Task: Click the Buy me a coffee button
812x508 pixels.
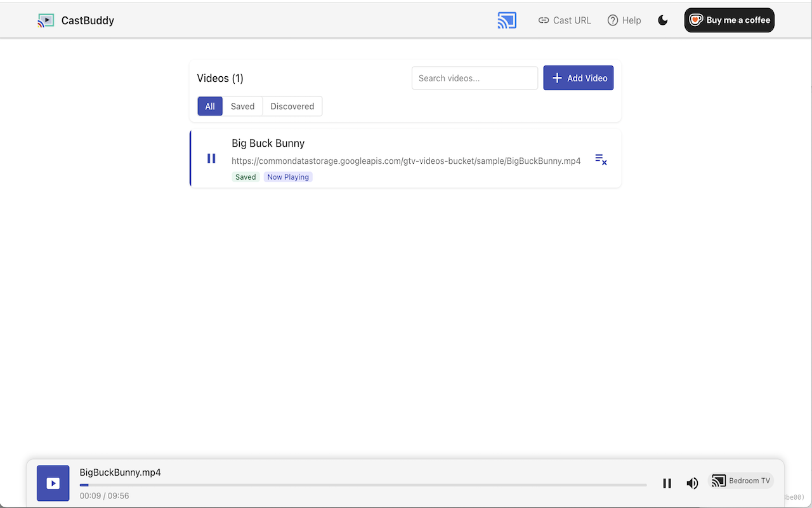Action: (730, 20)
